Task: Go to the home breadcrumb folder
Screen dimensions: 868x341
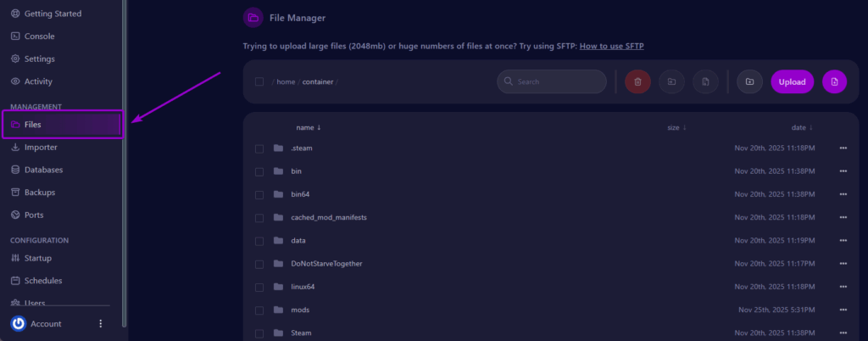Action: [286, 82]
